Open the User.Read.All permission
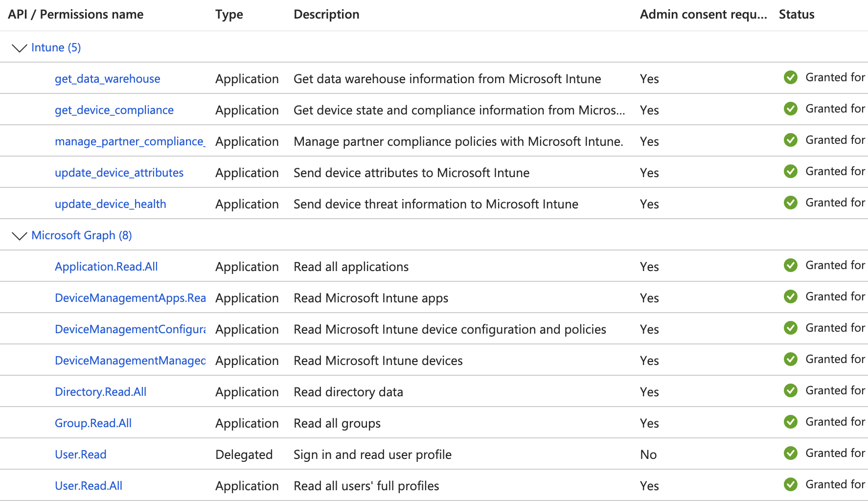The width and height of the screenshot is (868, 501). point(89,486)
